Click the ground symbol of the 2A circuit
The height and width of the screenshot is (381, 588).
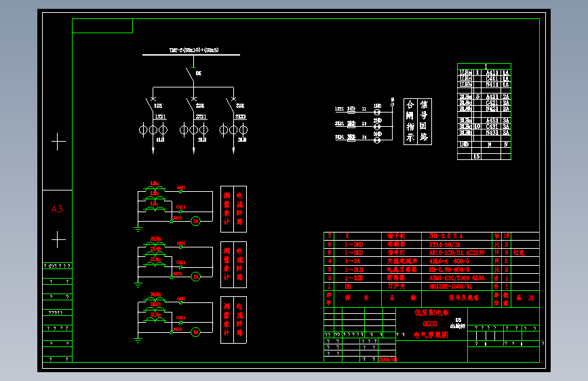[x=138, y=284]
